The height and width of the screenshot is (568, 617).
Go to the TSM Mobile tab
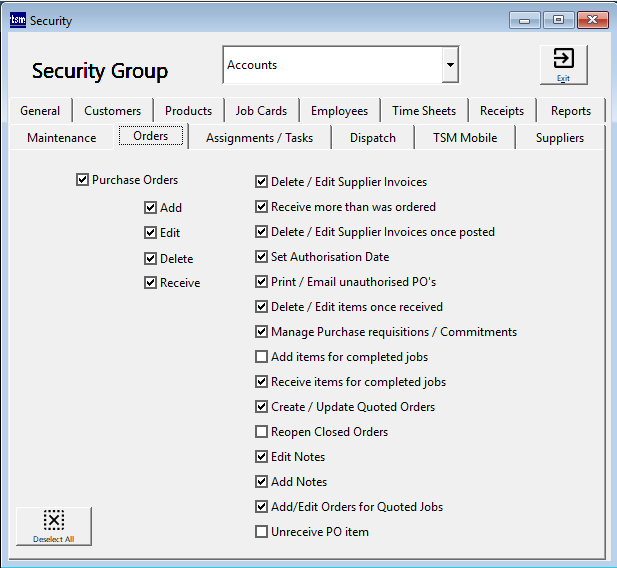(x=464, y=137)
